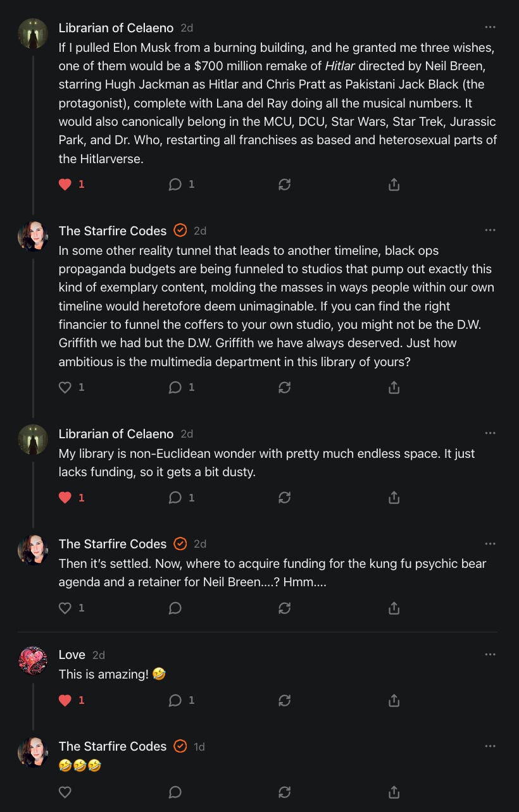519x812 pixels.
Task: Like the Starfire Codes propaganda budgets comment
Action: coord(65,388)
